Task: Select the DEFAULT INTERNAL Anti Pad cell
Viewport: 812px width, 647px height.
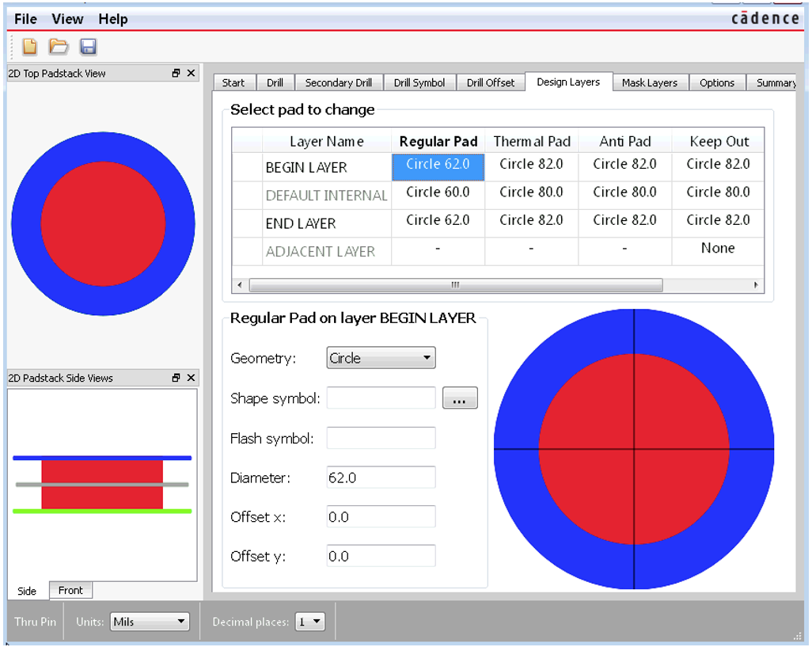Action: coord(624,192)
